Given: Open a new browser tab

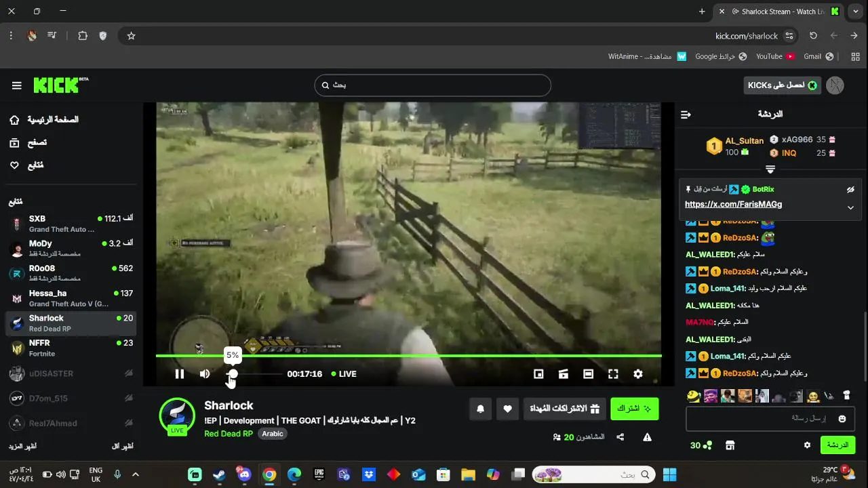Looking at the screenshot, I should 702,12.
